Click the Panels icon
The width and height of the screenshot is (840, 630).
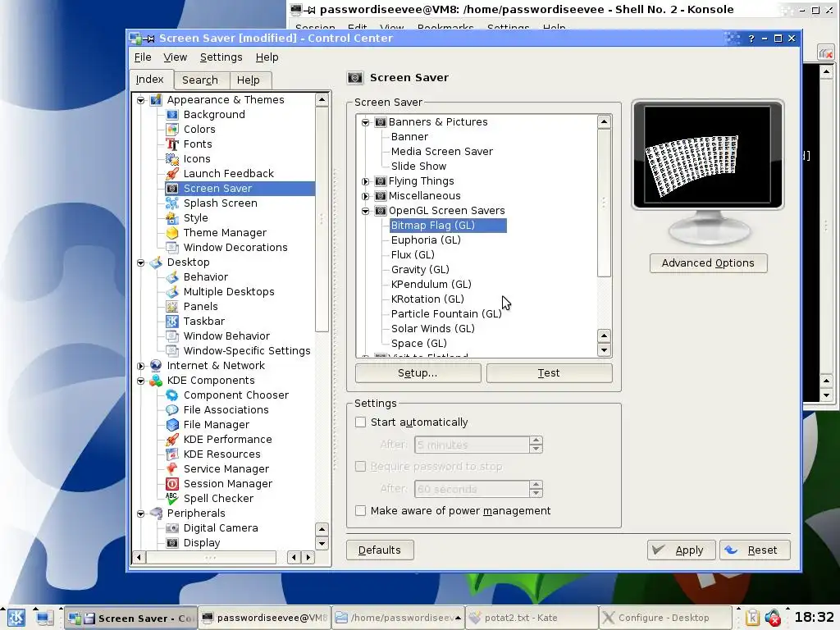coord(172,307)
